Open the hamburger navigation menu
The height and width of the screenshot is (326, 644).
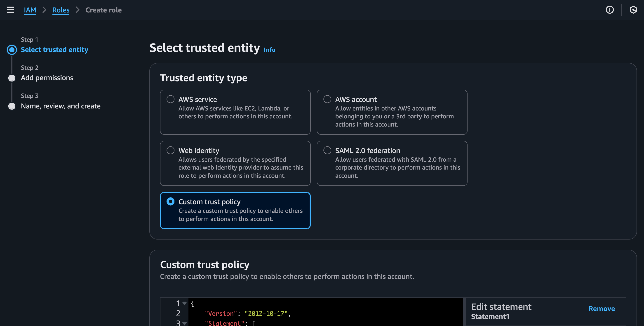[x=10, y=10]
